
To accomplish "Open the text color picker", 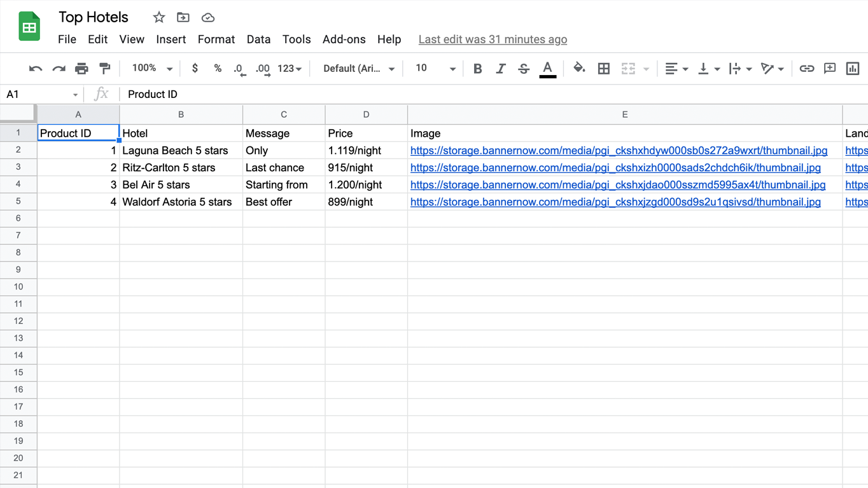I will point(547,69).
